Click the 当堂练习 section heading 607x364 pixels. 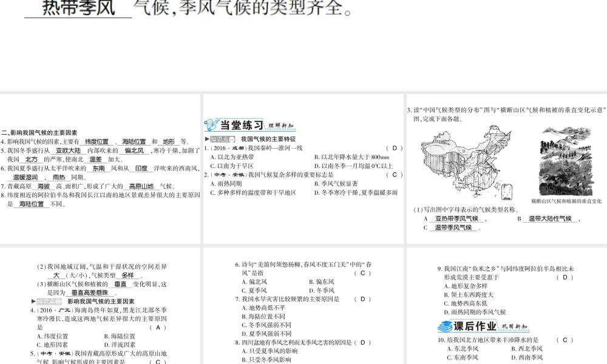pos(242,125)
